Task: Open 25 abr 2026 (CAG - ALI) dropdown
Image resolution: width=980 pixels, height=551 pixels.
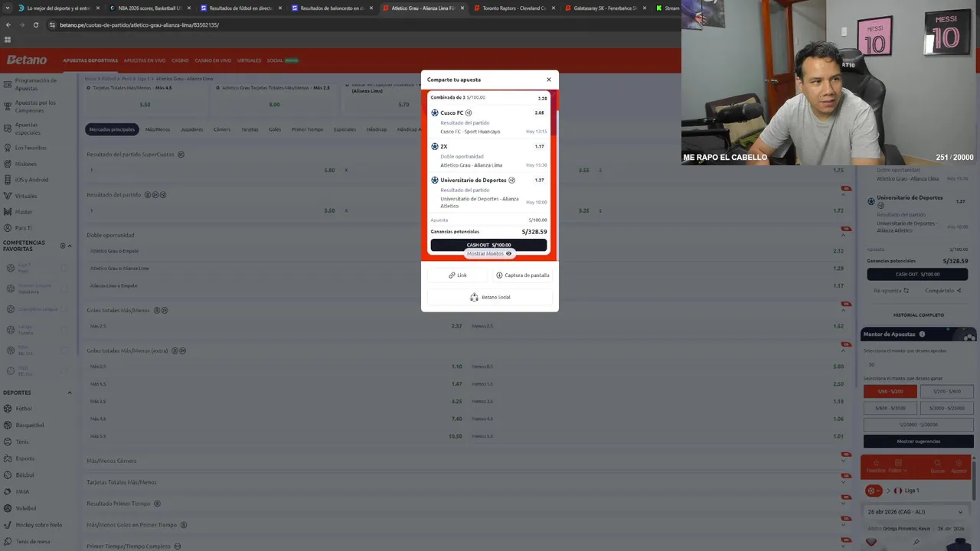Action: 916,512
